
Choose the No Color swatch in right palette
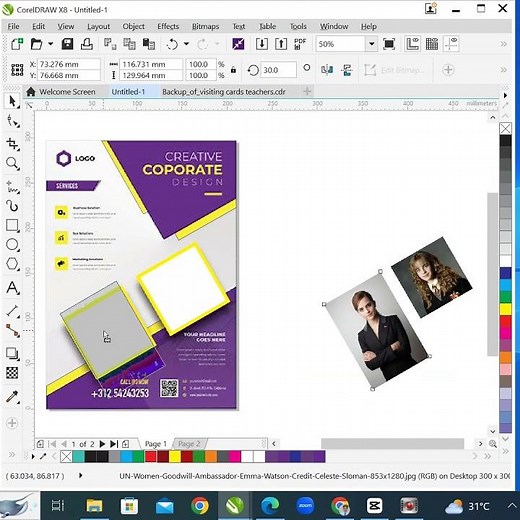(x=505, y=128)
